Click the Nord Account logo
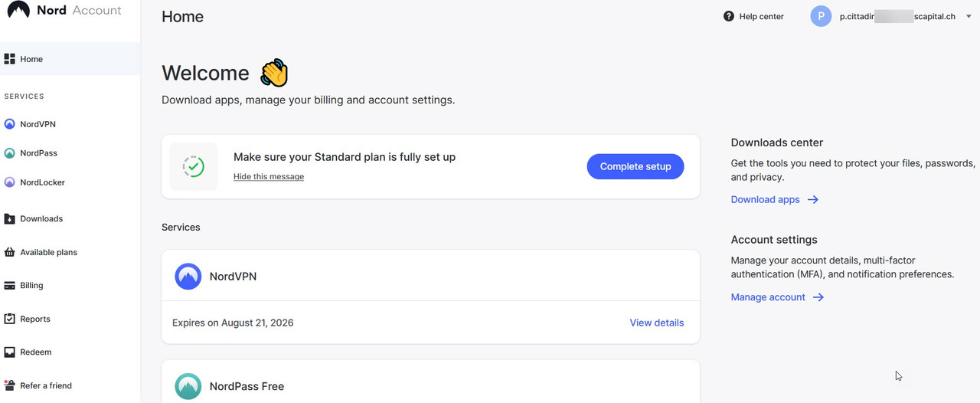 point(64,11)
